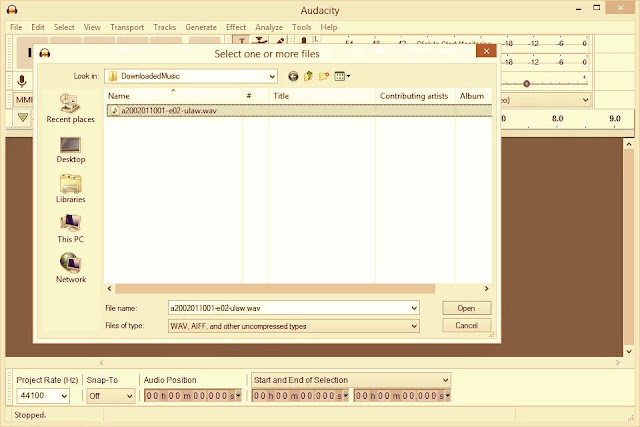Open the Tools menu
This screenshot has height=427, width=640.
302,27
